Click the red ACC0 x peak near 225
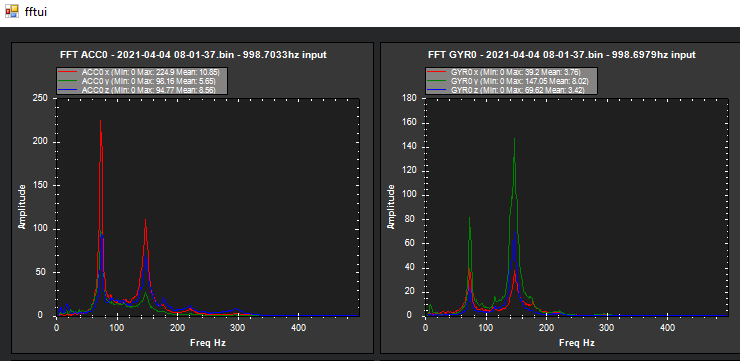 coord(101,121)
